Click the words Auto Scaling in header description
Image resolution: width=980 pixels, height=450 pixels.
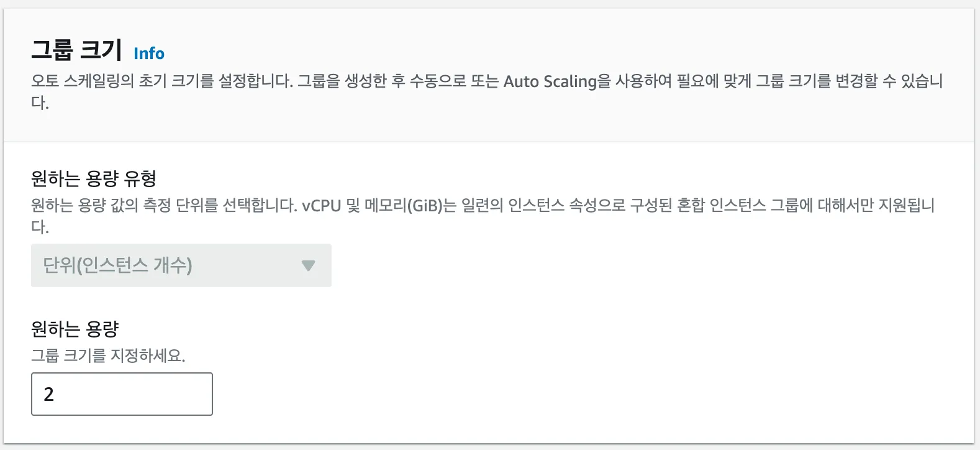point(550,81)
